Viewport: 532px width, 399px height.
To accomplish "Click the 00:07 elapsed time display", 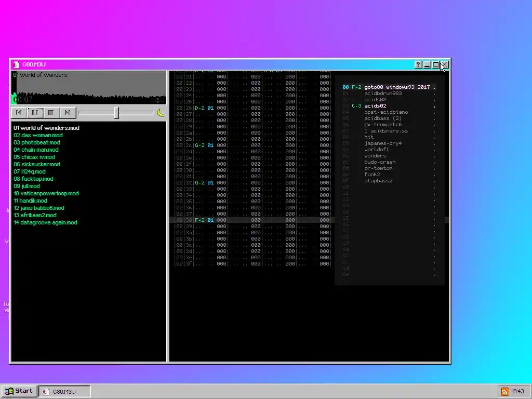I will tap(23, 99).
